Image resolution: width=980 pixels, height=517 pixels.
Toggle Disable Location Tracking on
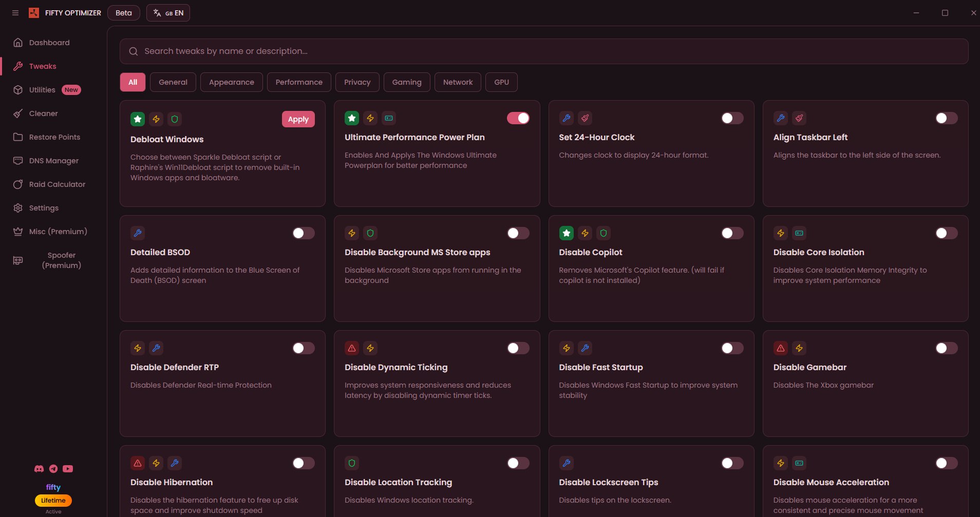tap(518, 463)
